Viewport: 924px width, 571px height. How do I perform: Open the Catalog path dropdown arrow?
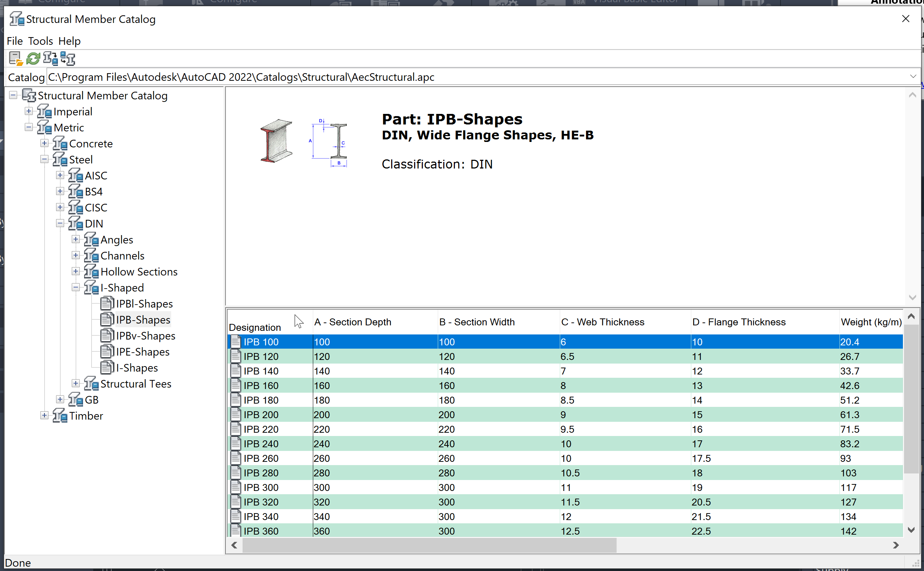[x=913, y=77]
